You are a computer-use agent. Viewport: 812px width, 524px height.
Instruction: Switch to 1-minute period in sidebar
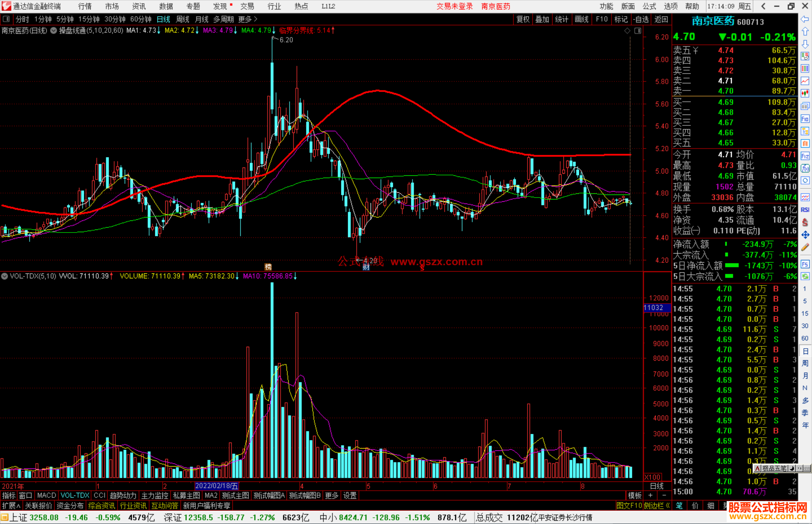coord(805,288)
